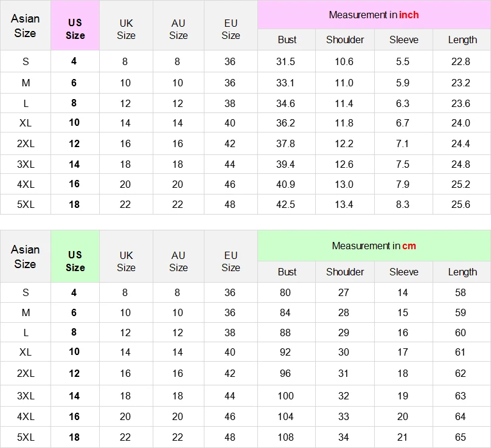Viewport: 491px width, 448px height.
Task: Select bold US size 18 in cm table
Action: 74,437
